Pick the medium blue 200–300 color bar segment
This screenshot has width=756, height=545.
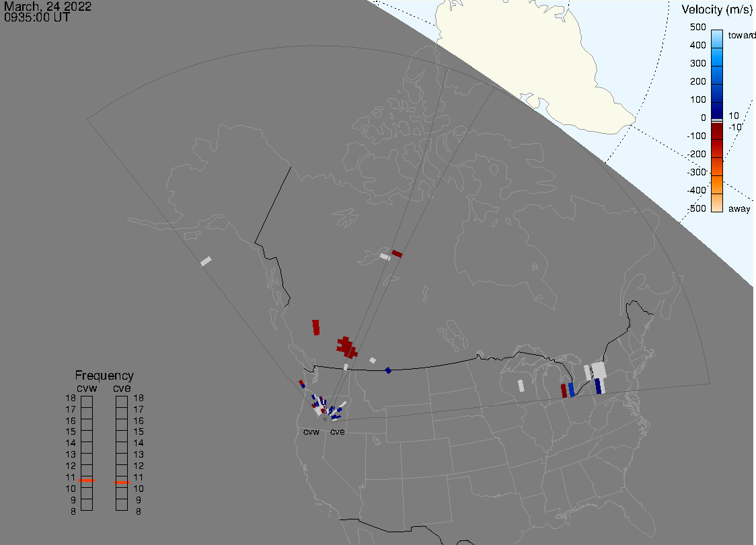(717, 75)
